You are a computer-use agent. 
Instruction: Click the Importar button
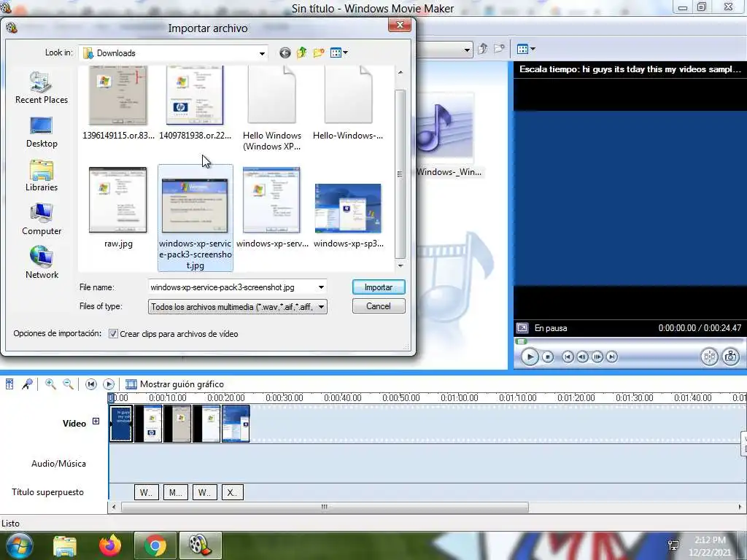click(x=379, y=287)
